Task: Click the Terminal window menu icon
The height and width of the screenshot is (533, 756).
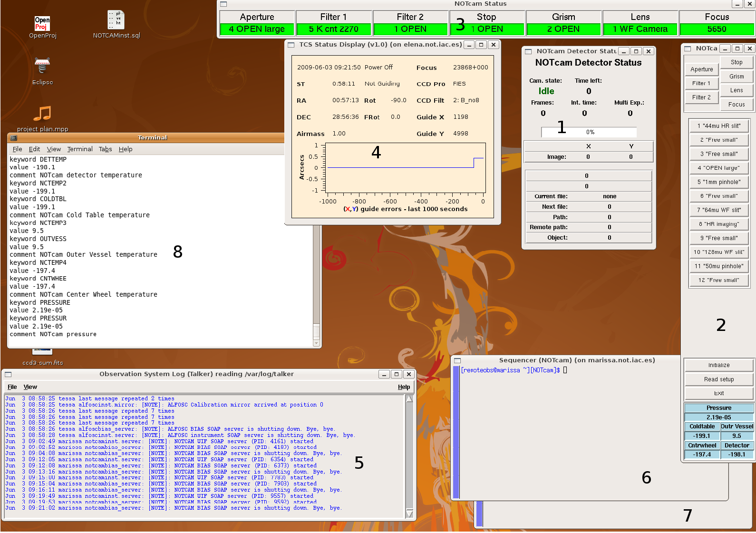Action: (14, 138)
